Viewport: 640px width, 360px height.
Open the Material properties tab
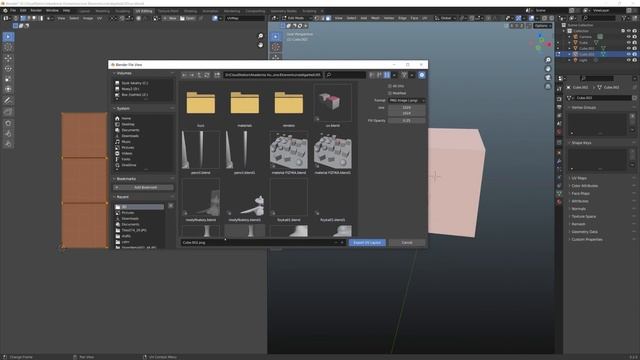coord(559,202)
